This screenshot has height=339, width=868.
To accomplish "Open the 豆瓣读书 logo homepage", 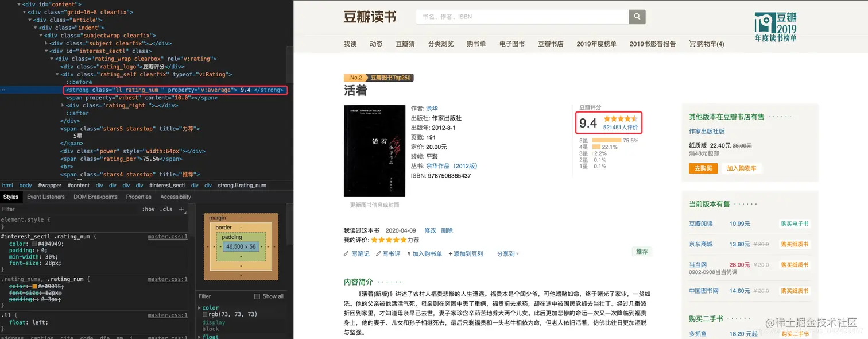I will (370, 17).
